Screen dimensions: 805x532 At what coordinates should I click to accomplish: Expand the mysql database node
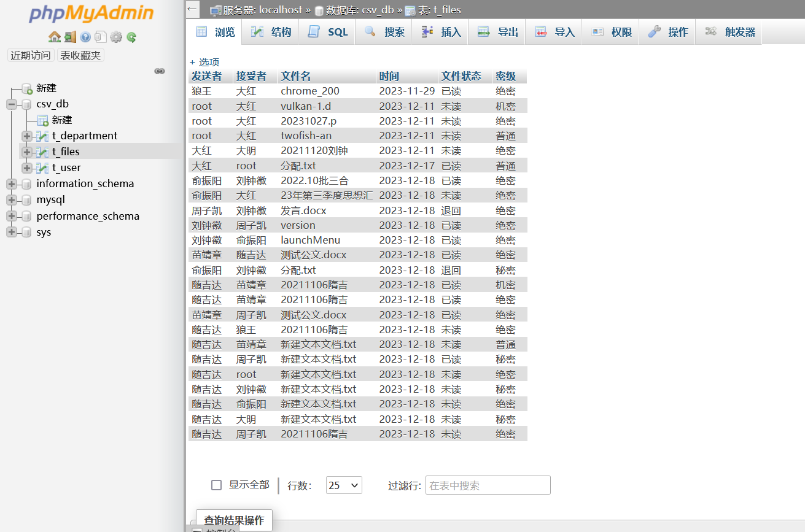coord(12,200)
